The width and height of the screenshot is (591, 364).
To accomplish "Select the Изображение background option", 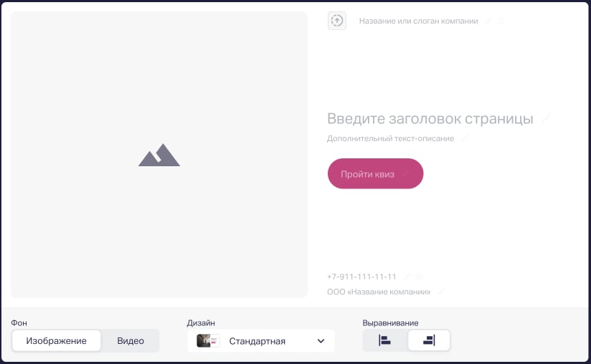I will click(56, 340).
